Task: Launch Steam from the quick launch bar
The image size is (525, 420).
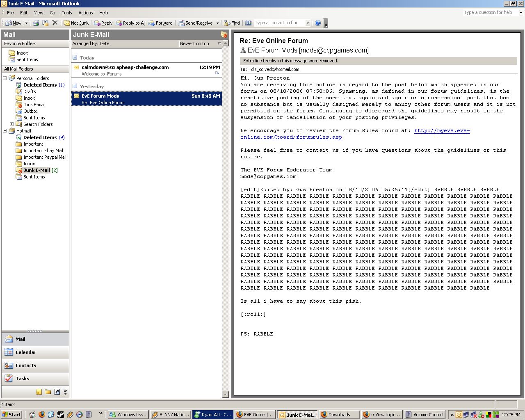Action: [60, 415]
